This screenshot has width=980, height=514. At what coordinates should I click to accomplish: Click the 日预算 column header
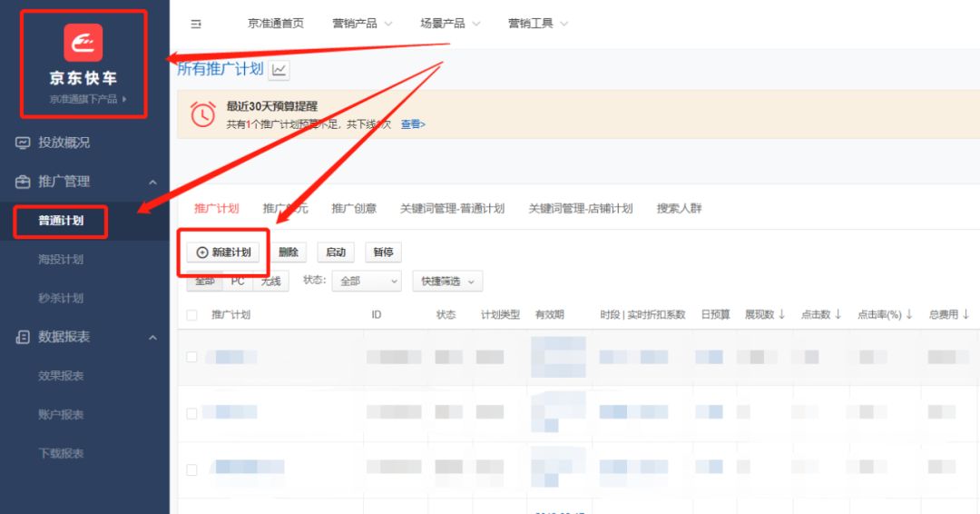[716, 314]
